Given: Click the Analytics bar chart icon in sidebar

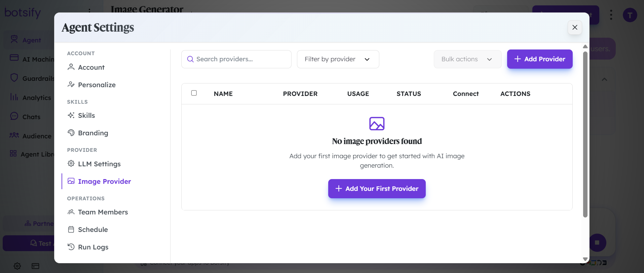Looking at the screenshot, I should [14, 97].
